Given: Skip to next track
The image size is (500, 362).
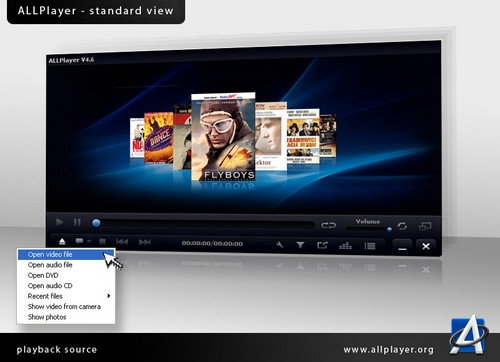Looking at the screenshot, I should pos(145,242).
